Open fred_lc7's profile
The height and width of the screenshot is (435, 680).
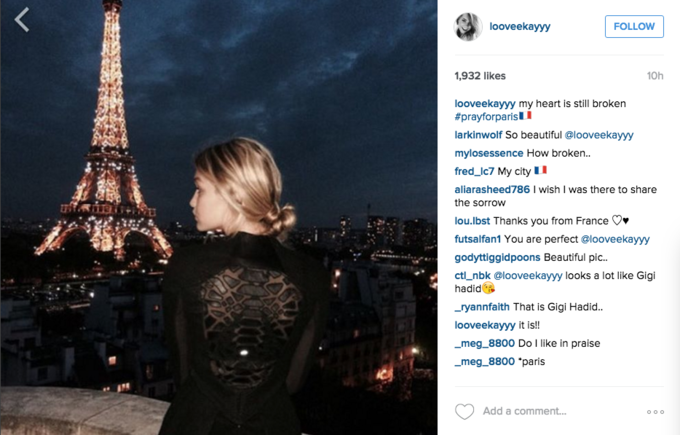[474, 171]
